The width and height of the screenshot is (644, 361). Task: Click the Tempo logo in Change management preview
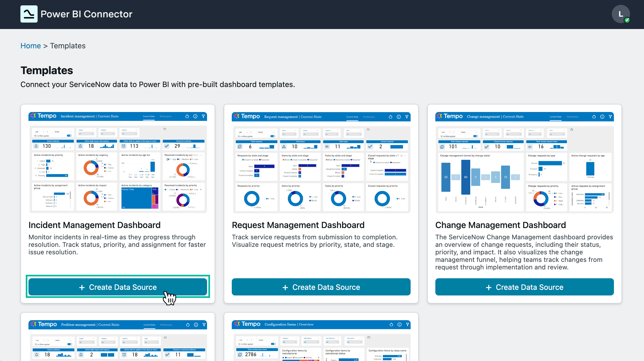click(450, 116)
